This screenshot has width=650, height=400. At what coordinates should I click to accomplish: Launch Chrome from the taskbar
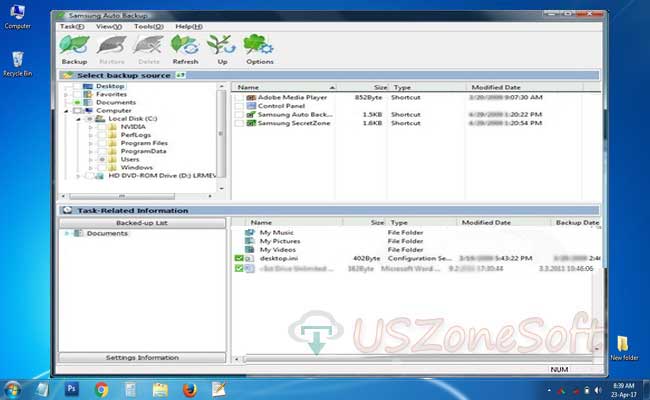101,390
